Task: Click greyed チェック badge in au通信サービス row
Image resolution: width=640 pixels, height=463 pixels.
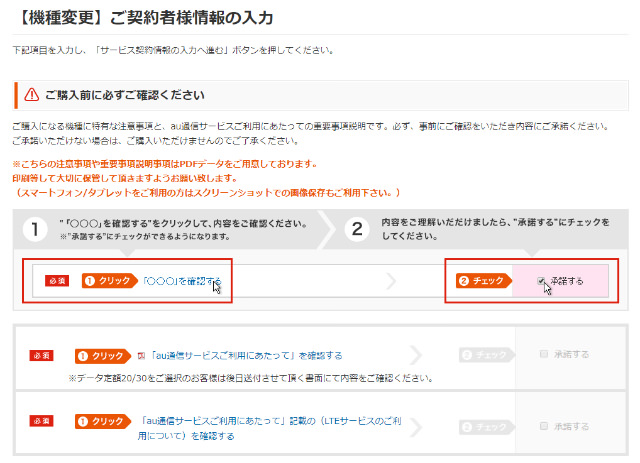Action: 487,355
